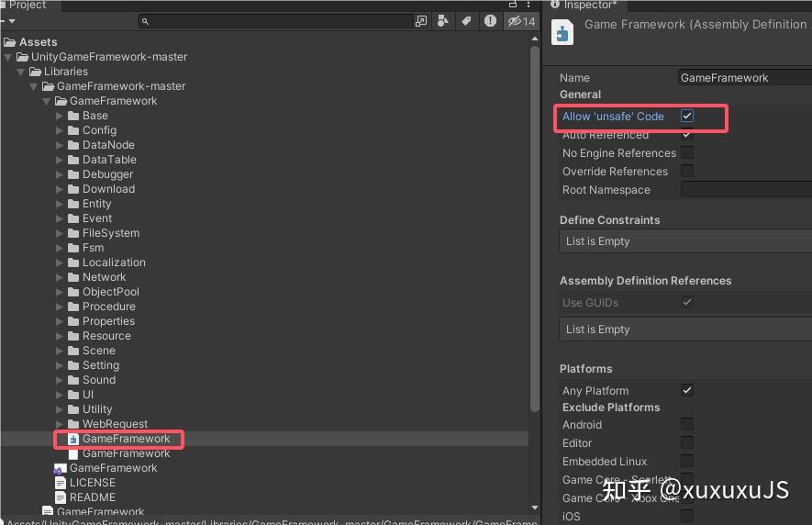Image resolution: width=812 pixels, height=525 pixels.
Task: Select the Sound folder row
Action: (264, 380)
